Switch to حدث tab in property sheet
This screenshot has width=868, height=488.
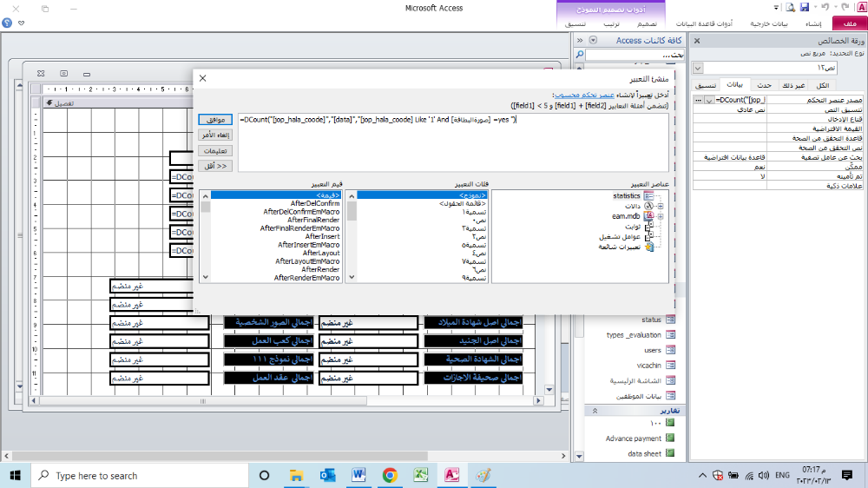[765, 85]
